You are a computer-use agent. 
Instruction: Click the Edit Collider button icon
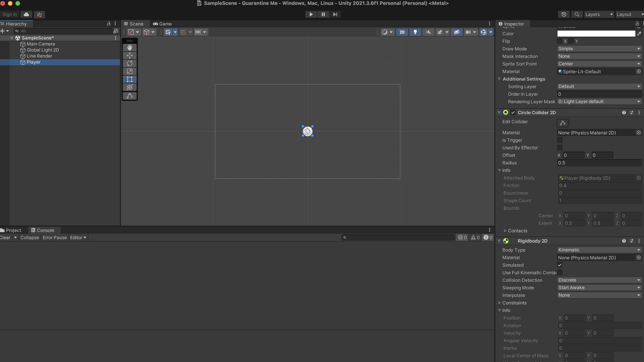[563, 123]
